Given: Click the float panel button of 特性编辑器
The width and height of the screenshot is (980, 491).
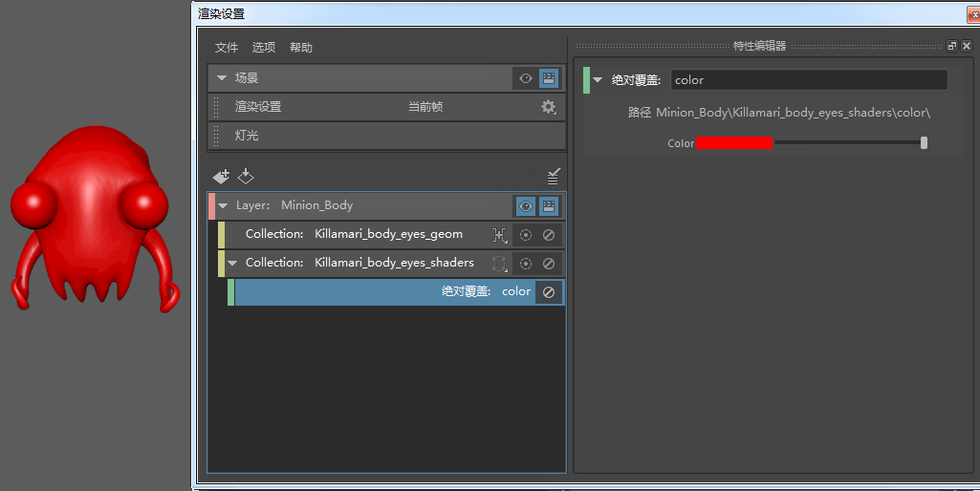Looking at the screenshot, I should 952,46.
